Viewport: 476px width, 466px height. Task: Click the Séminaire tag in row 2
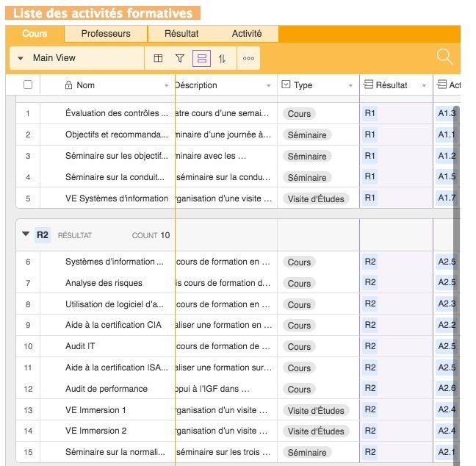(307, 135)
